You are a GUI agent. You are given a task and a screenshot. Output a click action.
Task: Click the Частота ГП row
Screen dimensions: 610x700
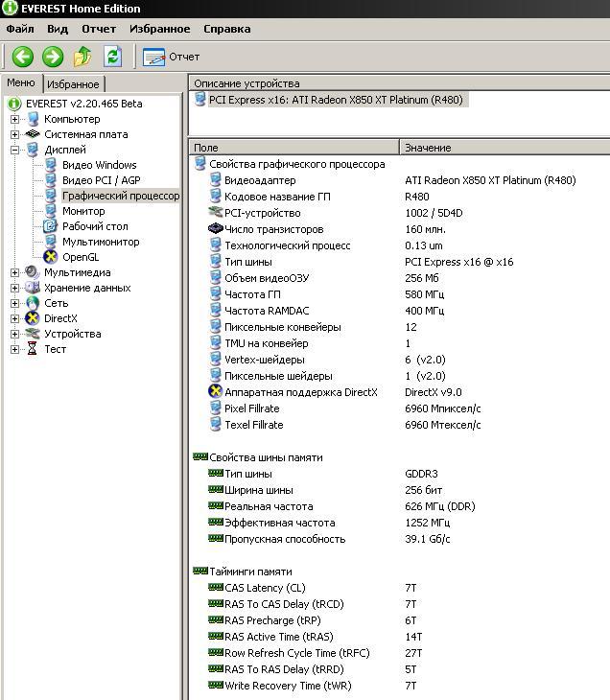[x=399, y=294]
